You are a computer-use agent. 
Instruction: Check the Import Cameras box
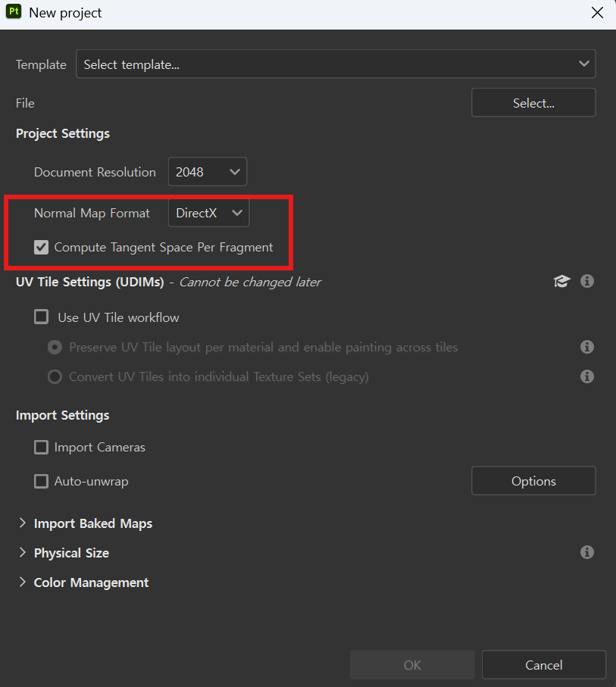tap(42, 447)
